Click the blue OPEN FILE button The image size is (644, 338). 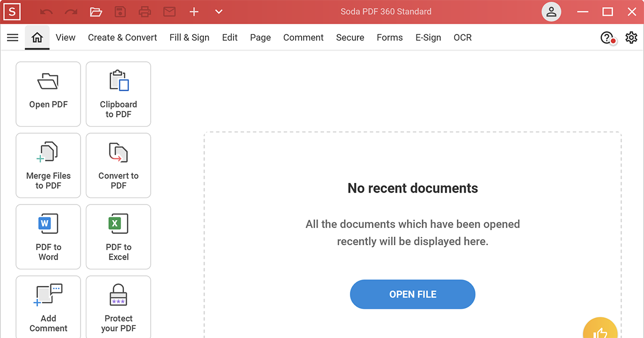pos(413,294)
